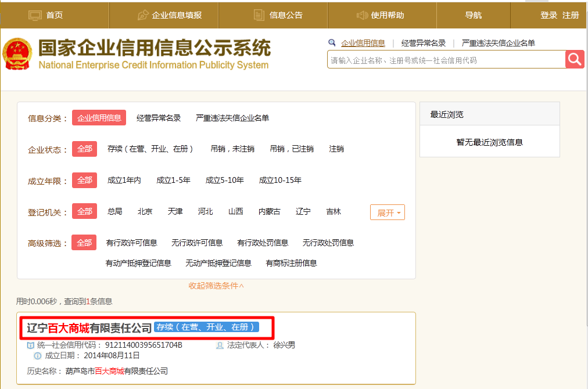Filter registration authority by 山西
Screen dimensions: 588x389
coord(236,211)
